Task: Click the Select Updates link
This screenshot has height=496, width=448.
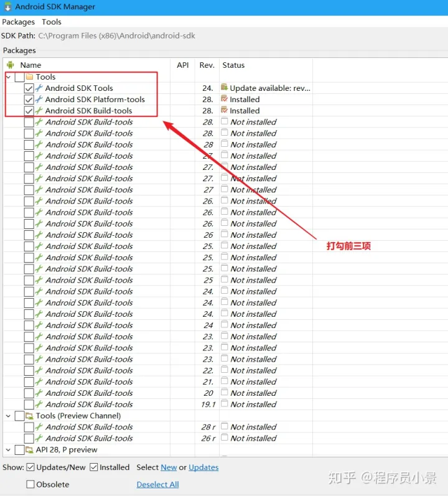Action: click(203, 467)
